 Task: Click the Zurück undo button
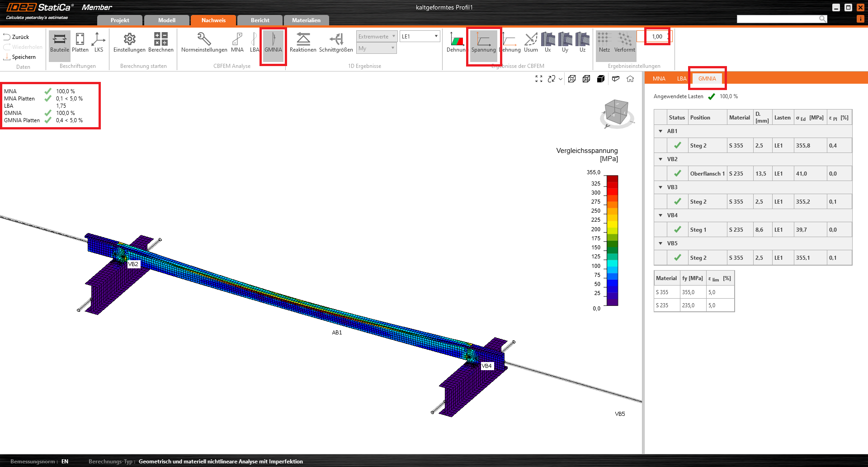coord(16,37)
